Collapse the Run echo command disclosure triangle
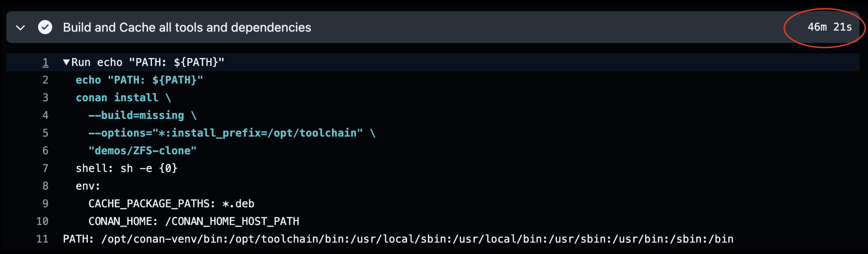Viewport: 868px width, 254px height. [66, 62]
